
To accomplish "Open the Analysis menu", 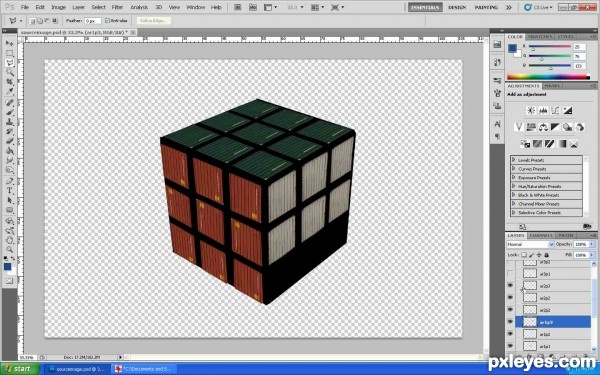I will pyautogui.click(x=139, y=7).
